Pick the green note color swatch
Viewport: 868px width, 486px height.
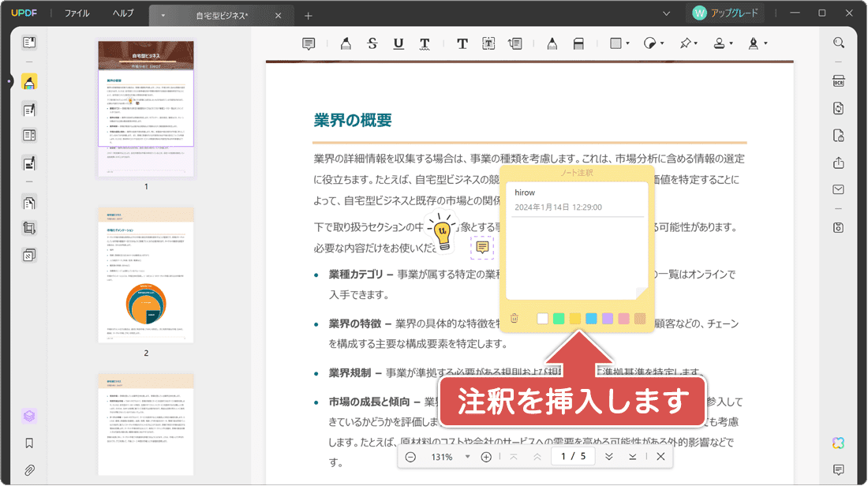[x=559, y=319]
